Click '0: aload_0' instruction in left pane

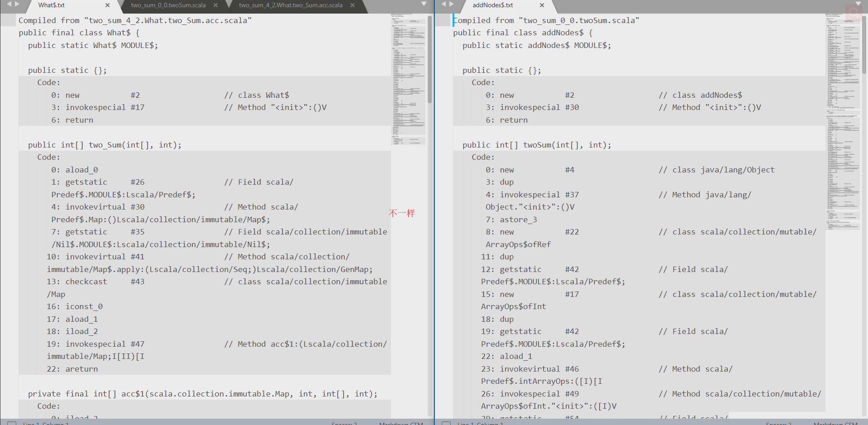tap(75, 170)
